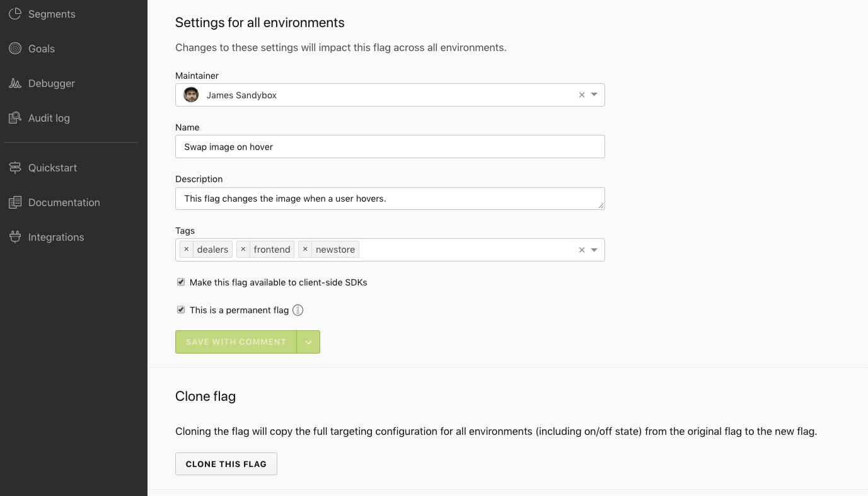Uncheck This is a permanent flag
Screen dimensions: 868x496
[x=181, y=310]
